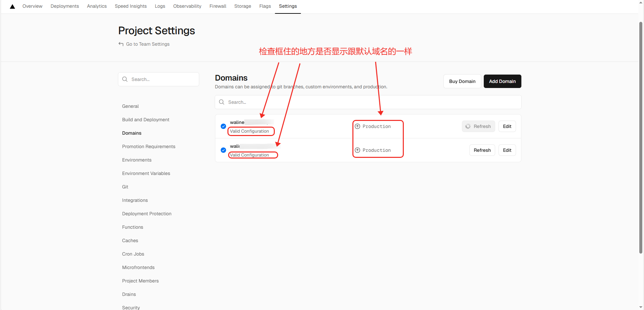Click the Buy Domain button
This screenshot has height=310, width=644.
coord(462,81)
